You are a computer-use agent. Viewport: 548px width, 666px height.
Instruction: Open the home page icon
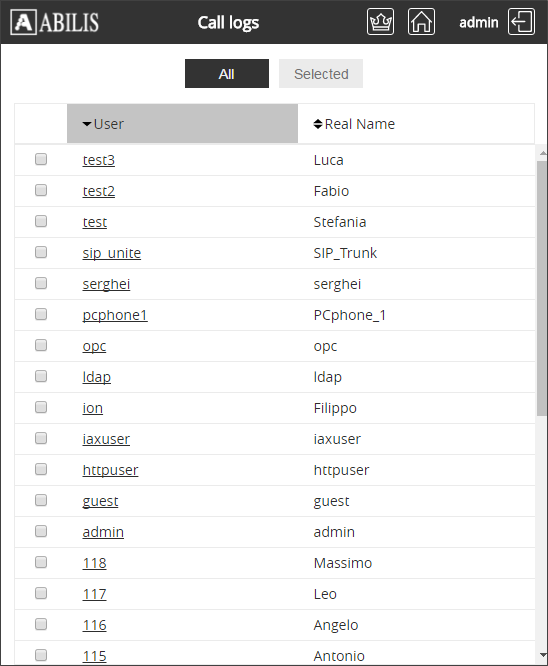click(421, 22)
